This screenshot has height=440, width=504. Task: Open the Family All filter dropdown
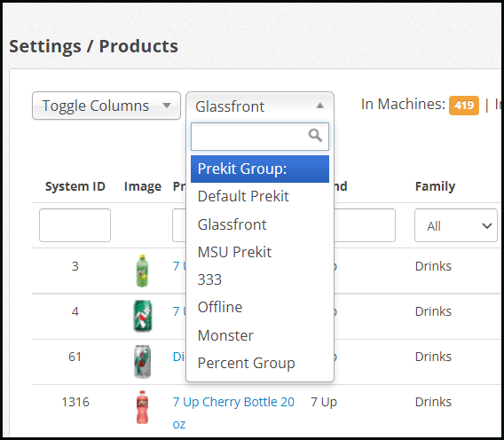pyautogui.click(x=456, y=225)
